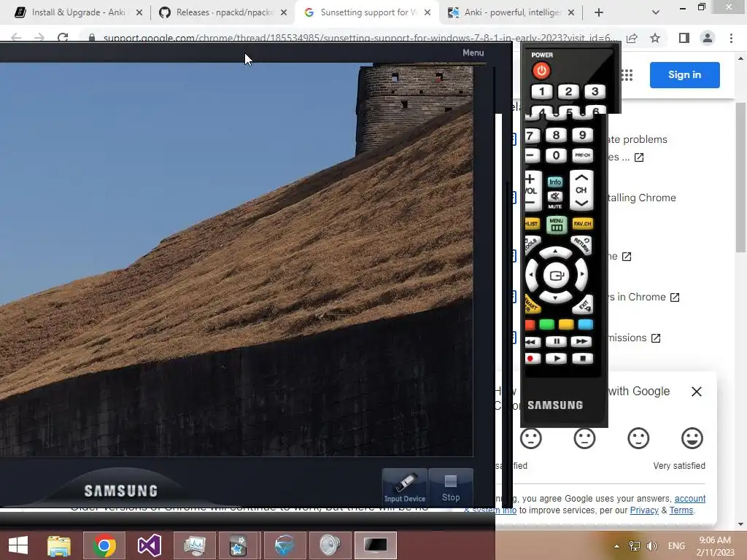The height and width of the screenshot is (560, 747).
Task: Click the yellow FAV.CH button
Action: coord(582,224)
